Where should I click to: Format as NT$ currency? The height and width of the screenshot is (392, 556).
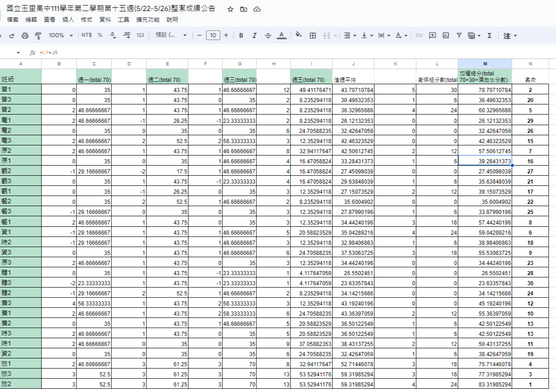[87, 35]
